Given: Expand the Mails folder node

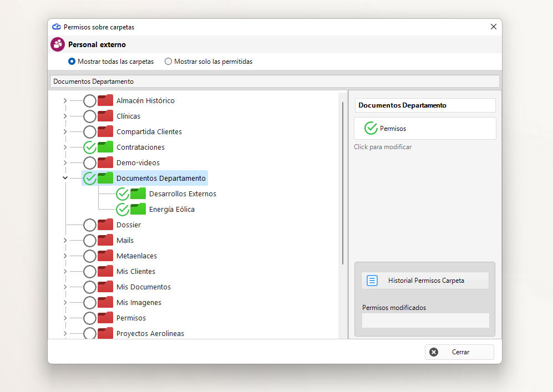Looking at the screenshot, I should pyautogui.click(x=65, y=240).
